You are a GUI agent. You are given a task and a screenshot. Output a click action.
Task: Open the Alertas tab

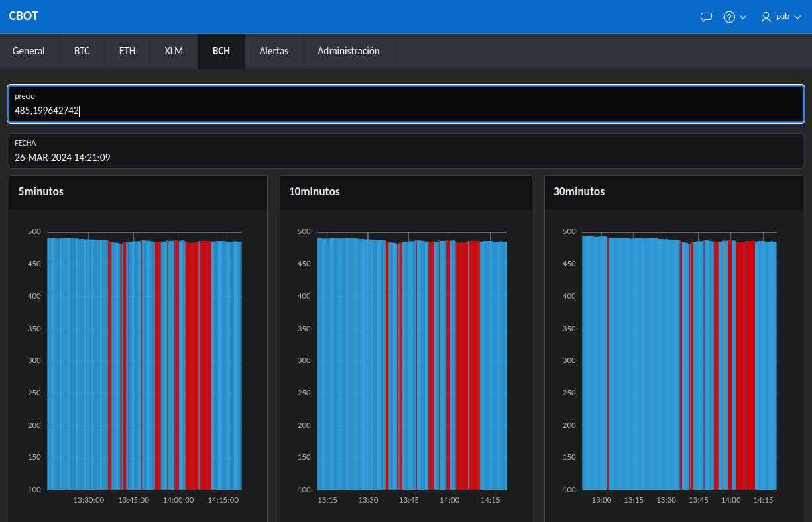point(274,51)
